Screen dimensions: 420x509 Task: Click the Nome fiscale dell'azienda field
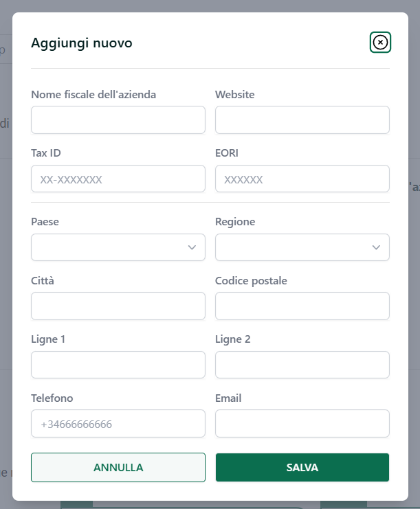click(118, 120)
